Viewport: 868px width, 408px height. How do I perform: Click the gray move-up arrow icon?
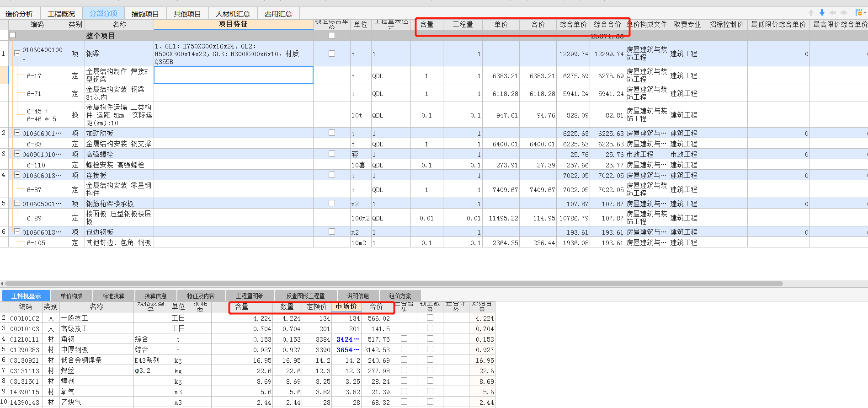coord(811,13)
